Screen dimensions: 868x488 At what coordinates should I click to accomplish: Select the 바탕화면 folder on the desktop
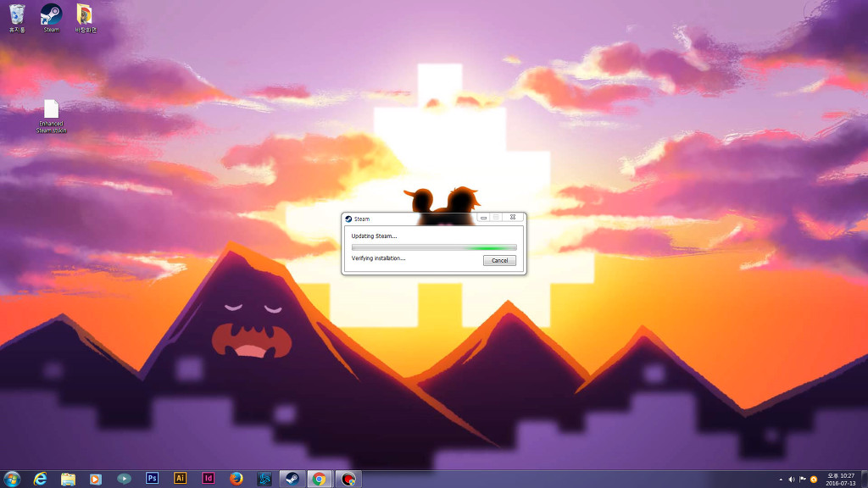tap(86, 19)
